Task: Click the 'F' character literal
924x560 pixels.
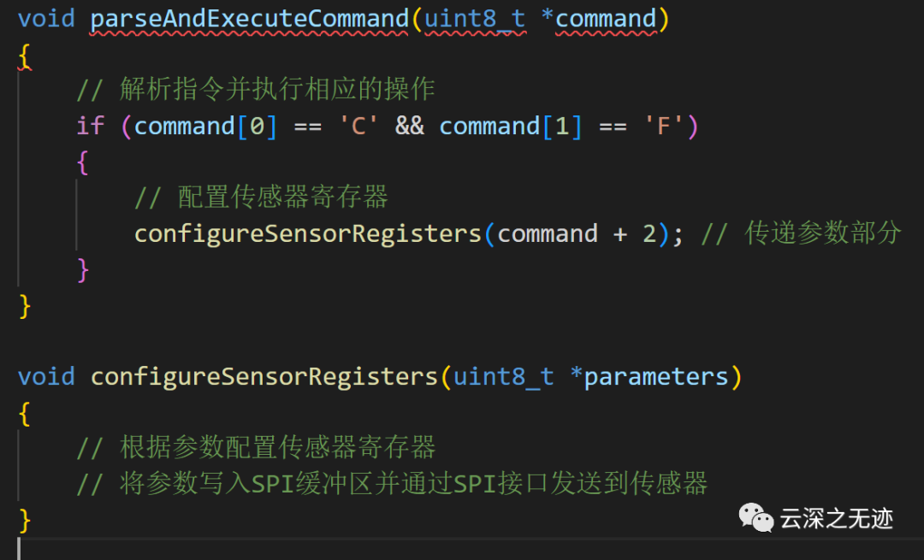Action: click(x=664, y=126)
